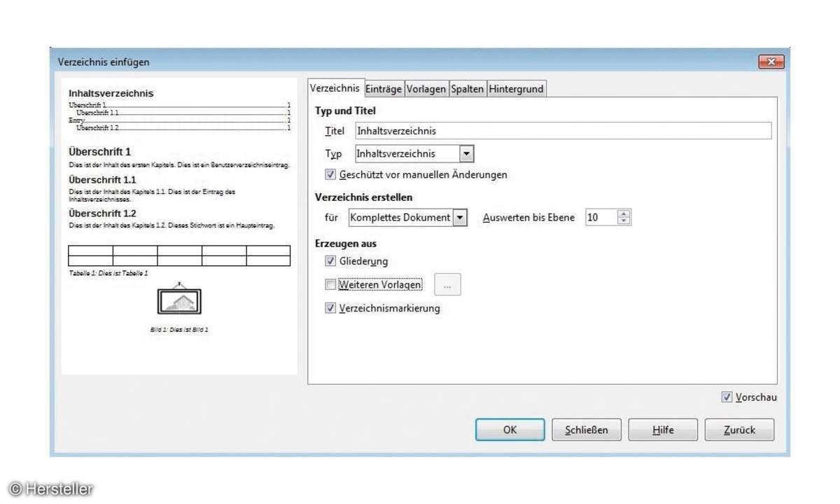Open the Vorlagen tab

[x=426, y=89]
